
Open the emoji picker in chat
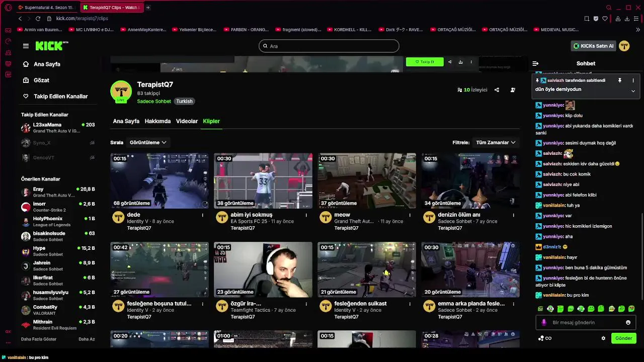point(628,323)
